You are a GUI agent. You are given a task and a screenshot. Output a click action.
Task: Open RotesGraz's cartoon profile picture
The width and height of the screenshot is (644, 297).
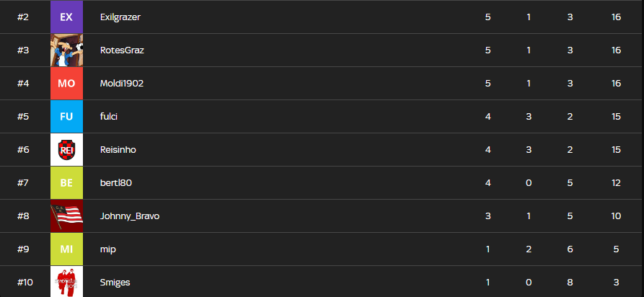[x=66, y=50]
